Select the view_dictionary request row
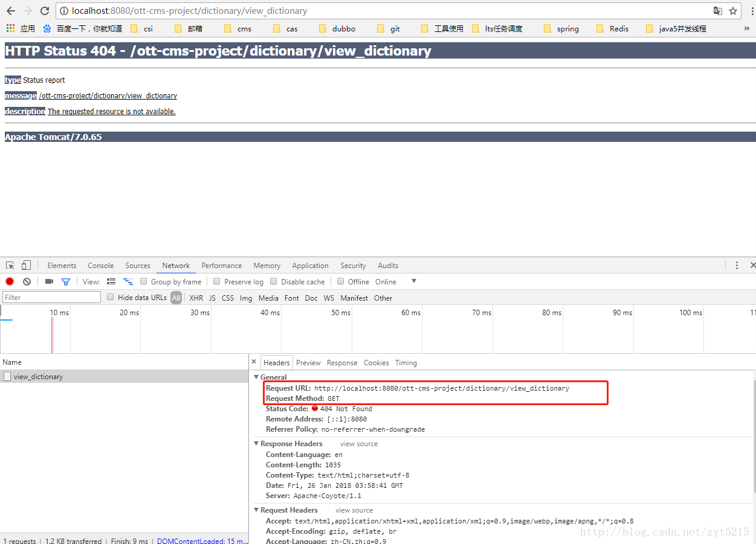The image size is (756, 544). [124, 376]
